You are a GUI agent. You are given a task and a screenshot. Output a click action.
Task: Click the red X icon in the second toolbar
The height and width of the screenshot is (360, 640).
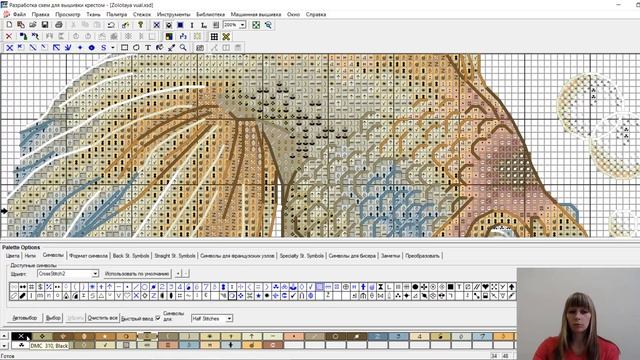[9, 37]
